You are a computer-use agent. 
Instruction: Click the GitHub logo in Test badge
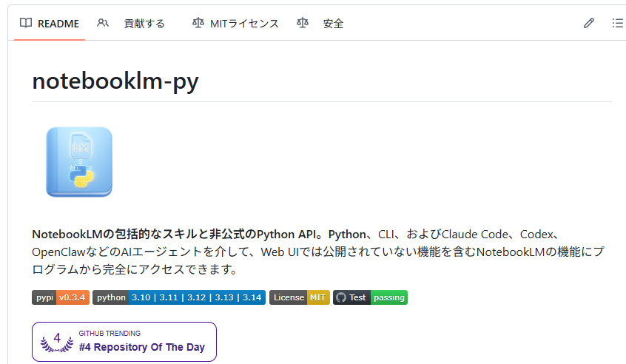click(341, 297)
